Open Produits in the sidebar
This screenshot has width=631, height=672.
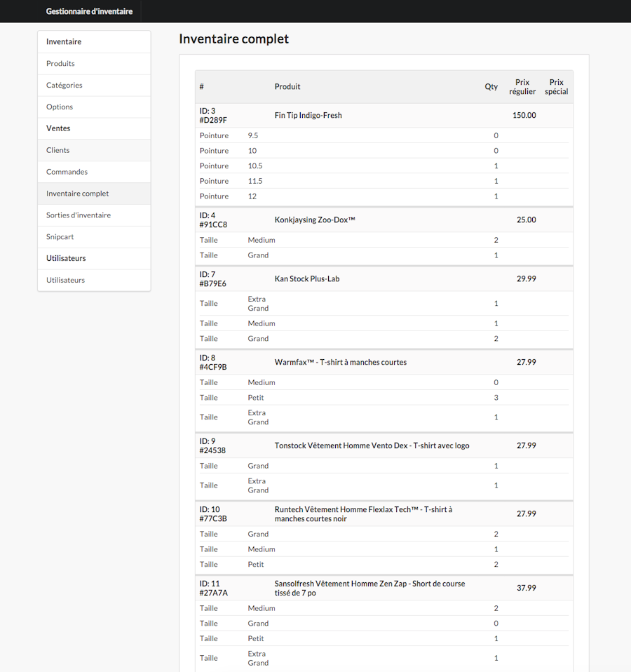tap(94, 63)
